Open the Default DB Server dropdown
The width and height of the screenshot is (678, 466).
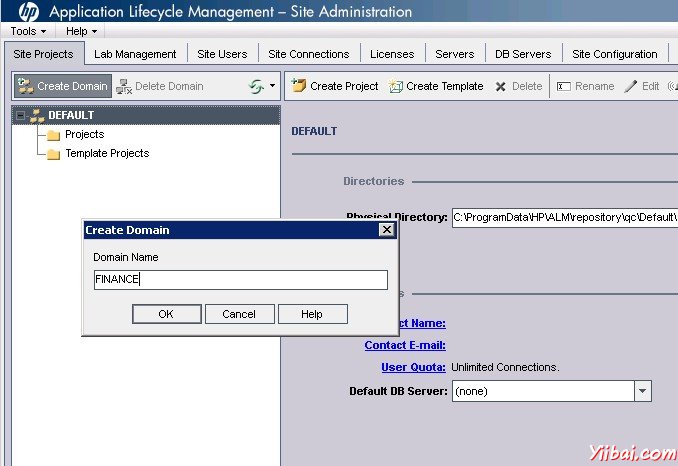point(643,391)
